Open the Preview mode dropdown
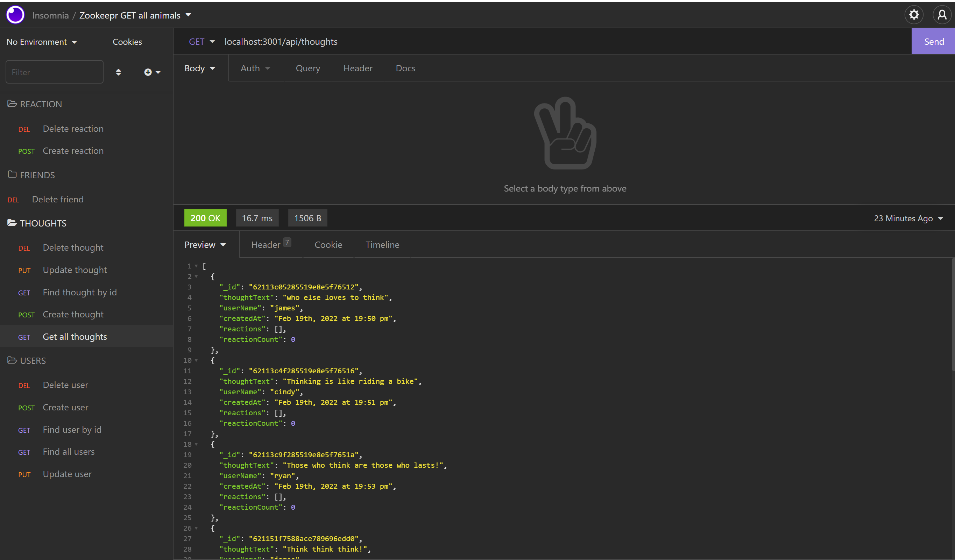The height and width of the screenshot is (560, 955). [x=205, y=245]
